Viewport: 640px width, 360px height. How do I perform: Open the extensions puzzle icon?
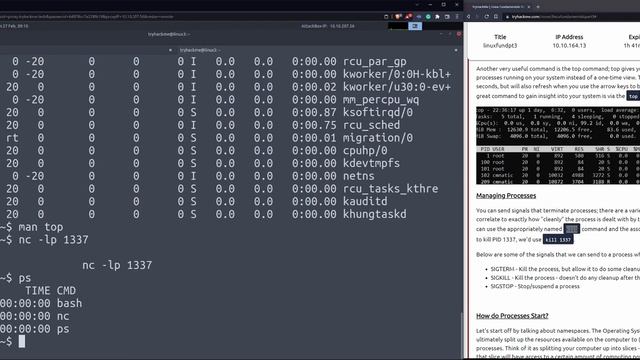(438, 17)
